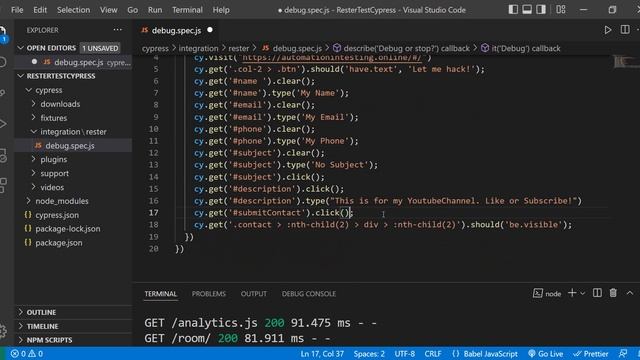
Task: Toggle primary side bar layout icon
Action: coord(513,9)
